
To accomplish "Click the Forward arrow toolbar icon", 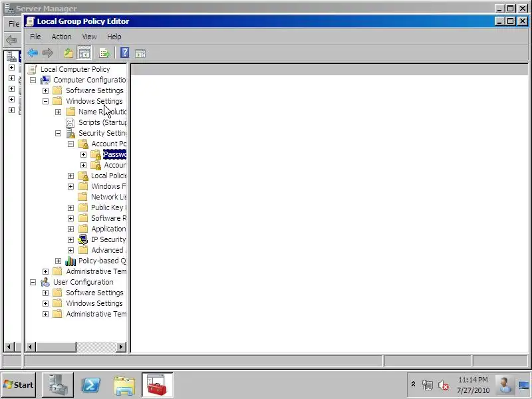I will 48,53.
